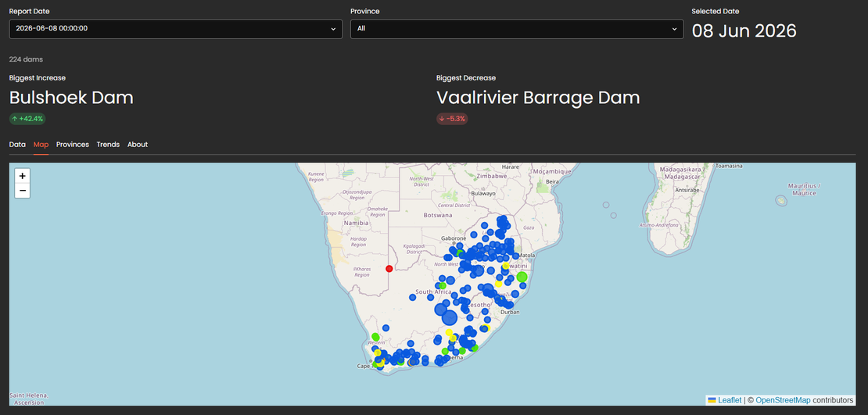Screen dimensions: 868x415
Task: Click the Vaalrivier Barrage Dam heading
Action: [x=538, y=98]
